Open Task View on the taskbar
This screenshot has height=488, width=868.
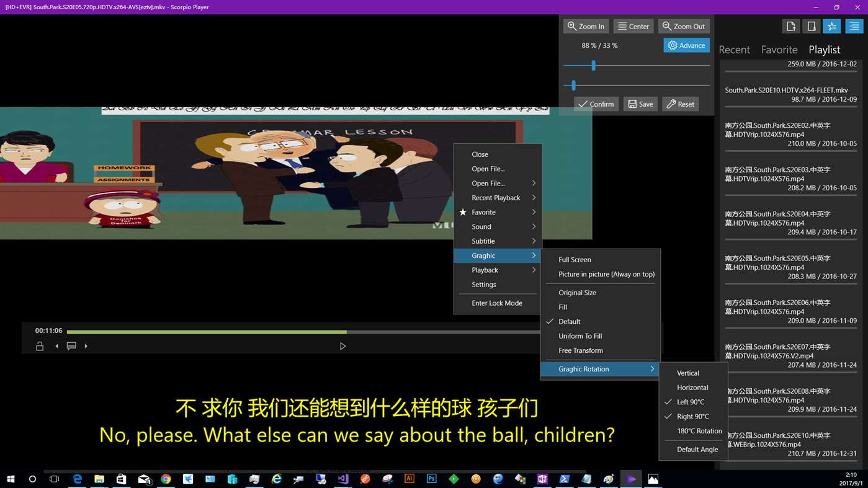54,479
